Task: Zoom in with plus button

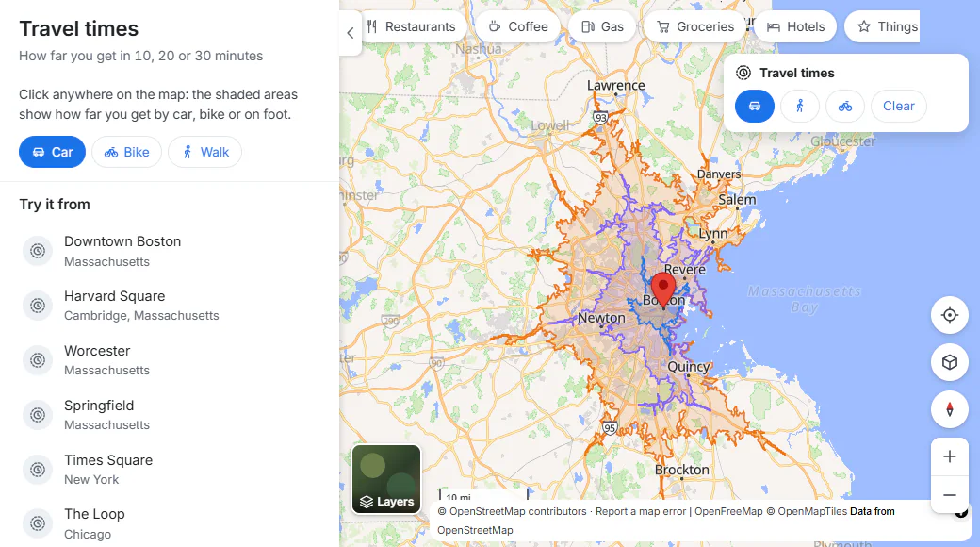Action: point(950,456)
